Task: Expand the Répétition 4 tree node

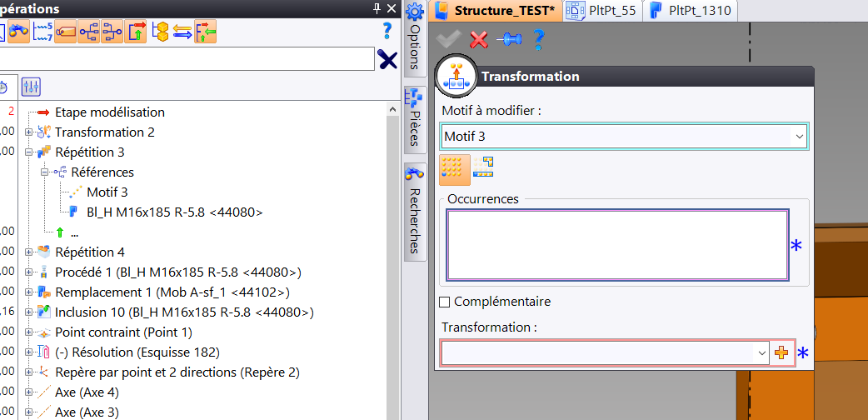Action: point(29,252)
